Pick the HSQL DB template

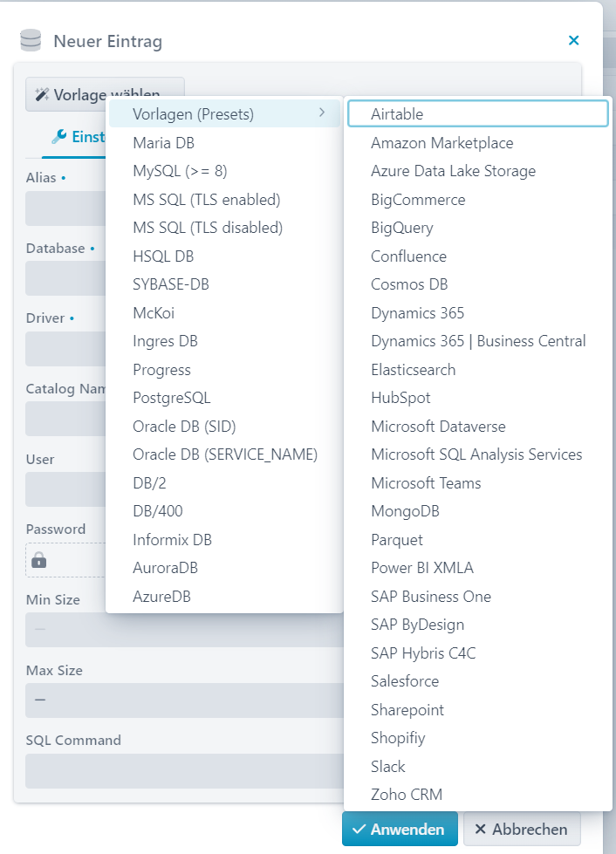click(224, 256)
